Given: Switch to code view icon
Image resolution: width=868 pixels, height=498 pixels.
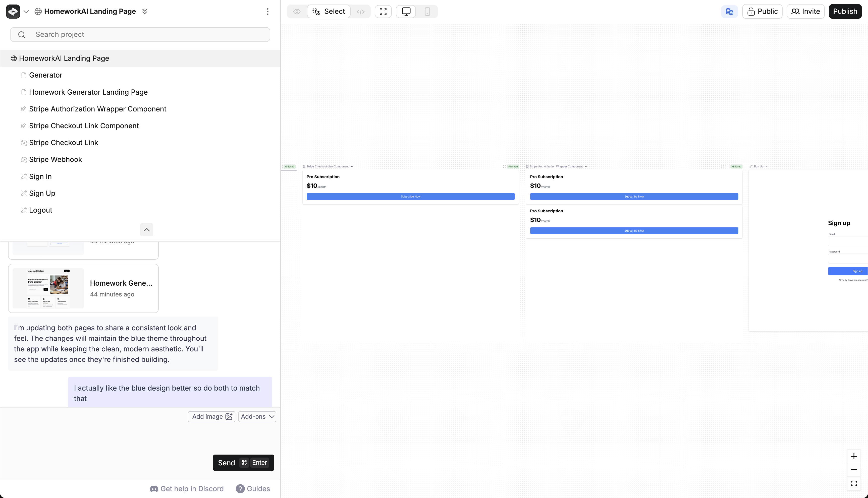Looking at the screenshot, I should click(360, 12).
